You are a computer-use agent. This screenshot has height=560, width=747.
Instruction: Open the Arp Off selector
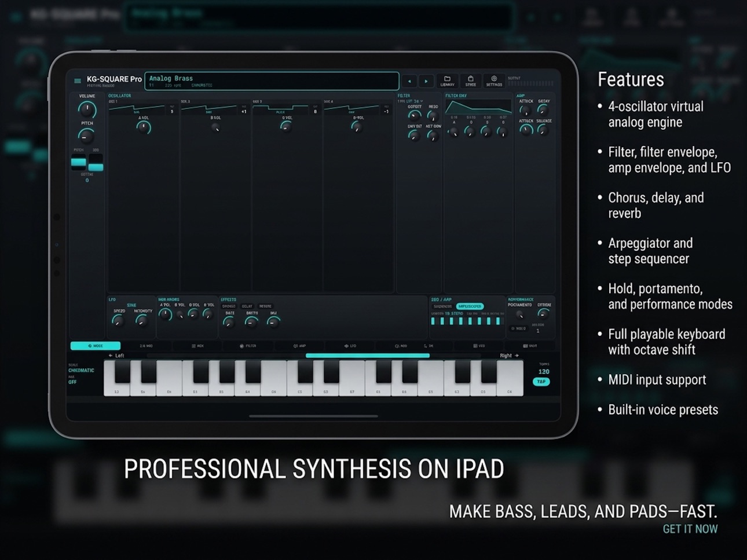tap(72, 382)
